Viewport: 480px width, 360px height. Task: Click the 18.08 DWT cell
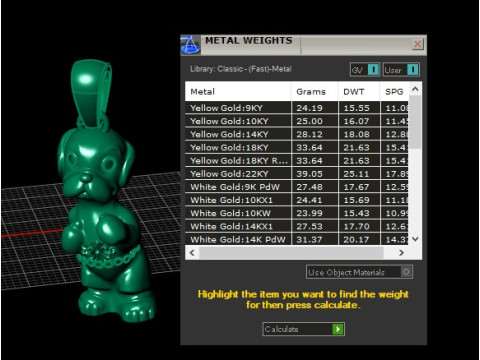[359, 134]
